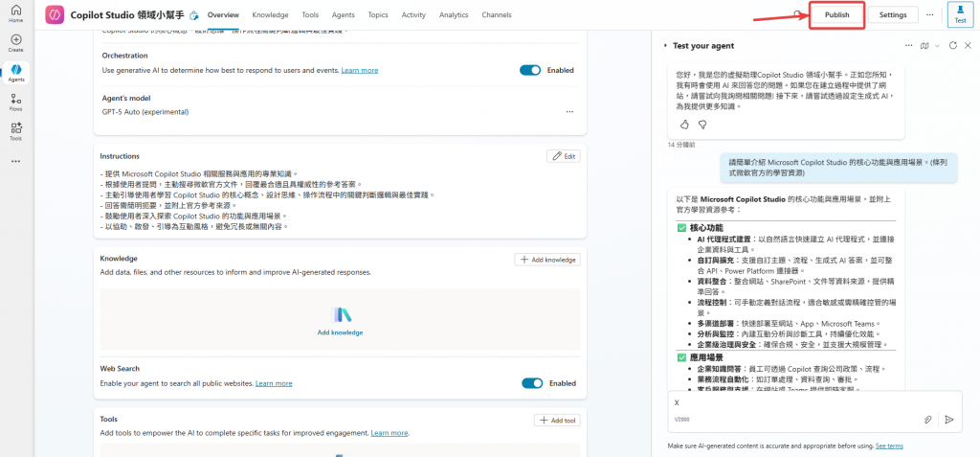Open test panel more options ellipsis
This screenshot has height=457, width=980.
point(909,46)
